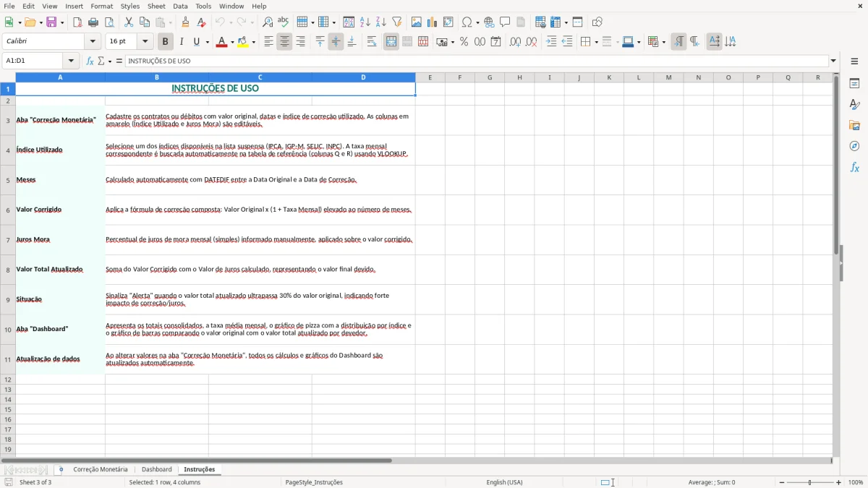
Task: Adjust the zoom slider
Action: pyautogui.click(x=810, y=482)
